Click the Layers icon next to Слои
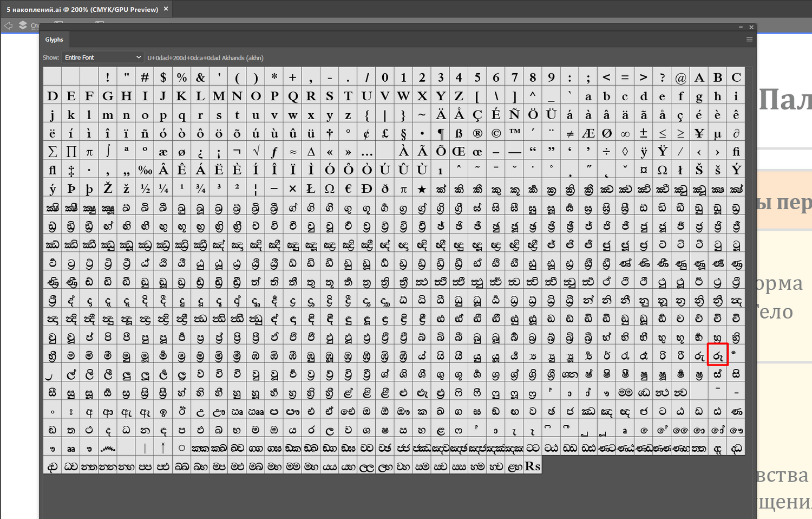The image size is (812, 519). coord(22,25)
